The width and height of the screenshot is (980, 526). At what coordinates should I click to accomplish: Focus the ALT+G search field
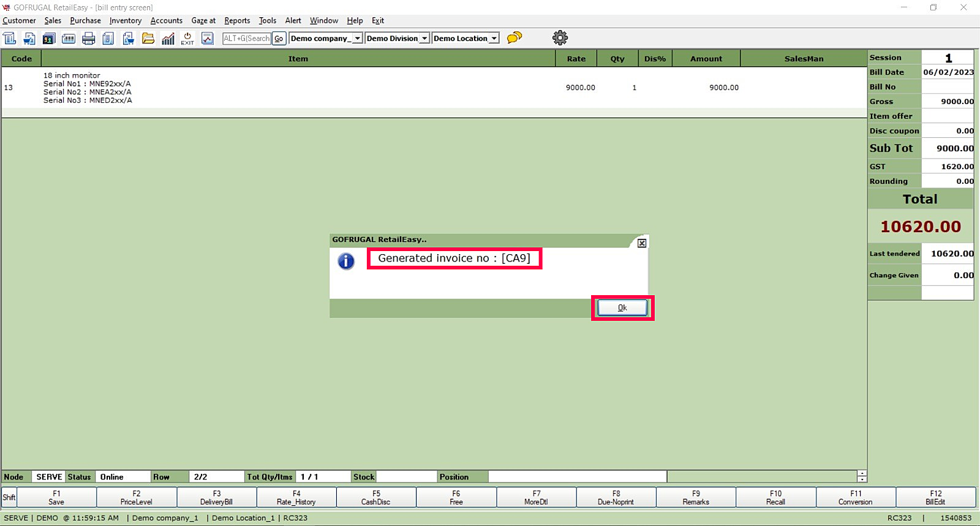coord(247,38)
